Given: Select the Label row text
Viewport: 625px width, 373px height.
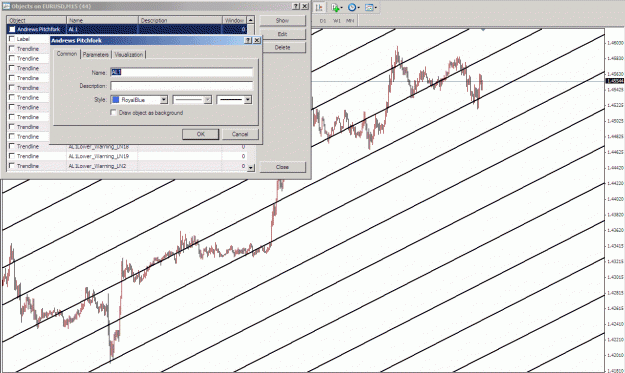Looking at the screenshot, I should (x=23, y=39).
